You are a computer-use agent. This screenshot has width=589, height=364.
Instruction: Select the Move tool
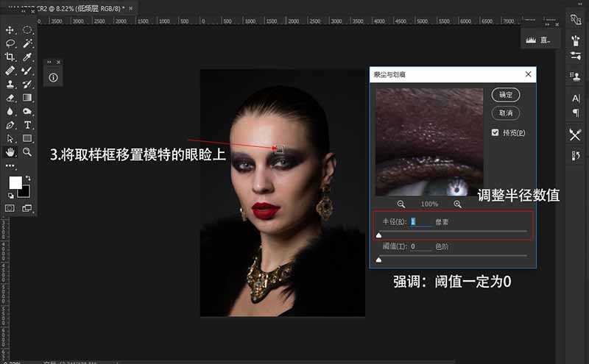[10, 30]
